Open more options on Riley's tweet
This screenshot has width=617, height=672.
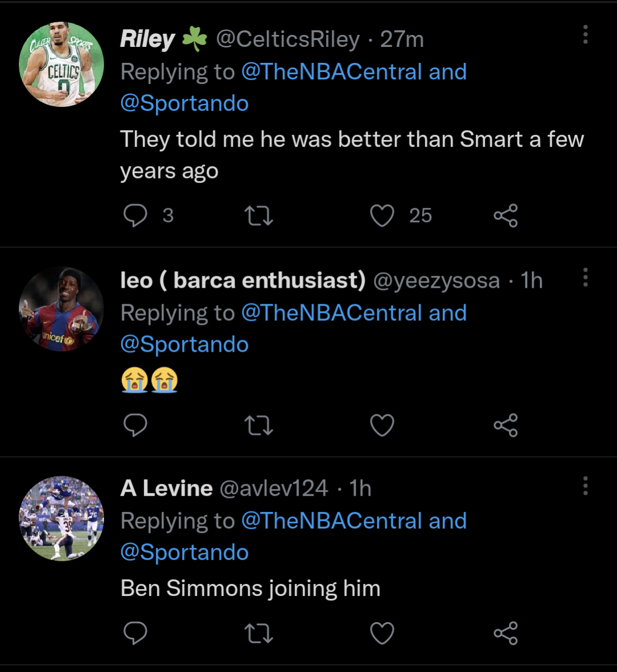585,34
